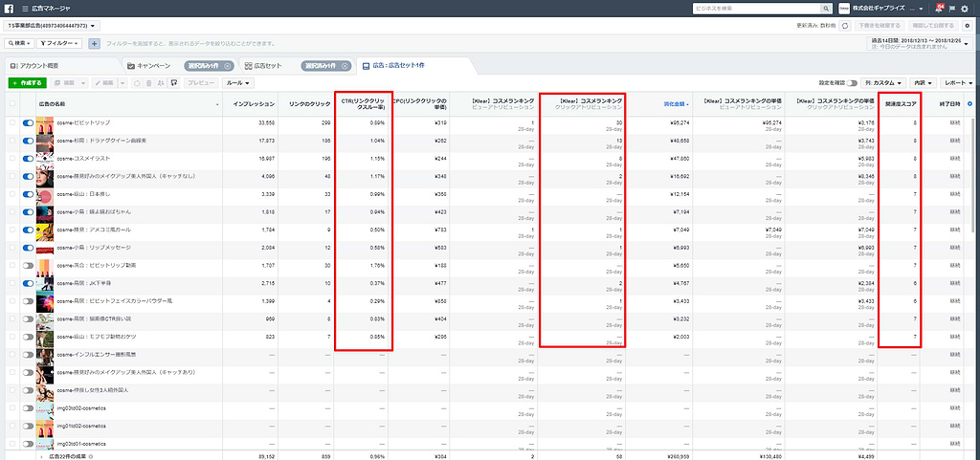980x460 pixels.
Task: Clear the campaign tab selection (x icon)
Action: click(x=227, y=66)
